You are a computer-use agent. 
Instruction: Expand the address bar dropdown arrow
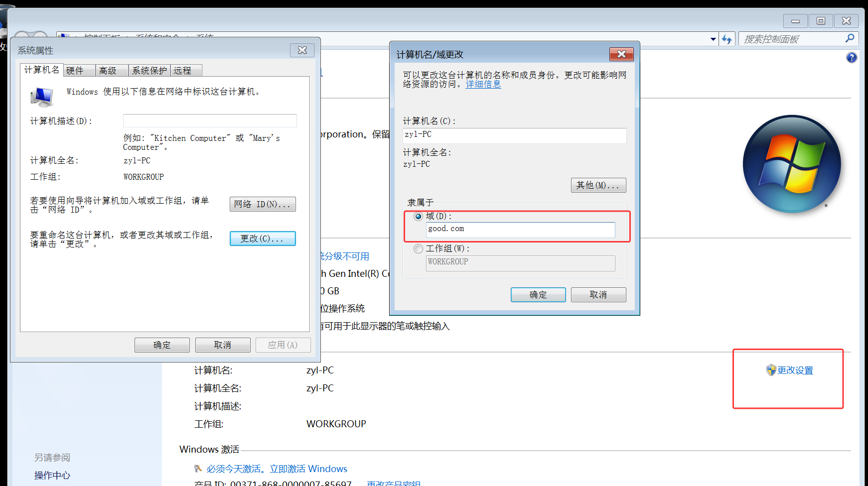click(713, 39)
